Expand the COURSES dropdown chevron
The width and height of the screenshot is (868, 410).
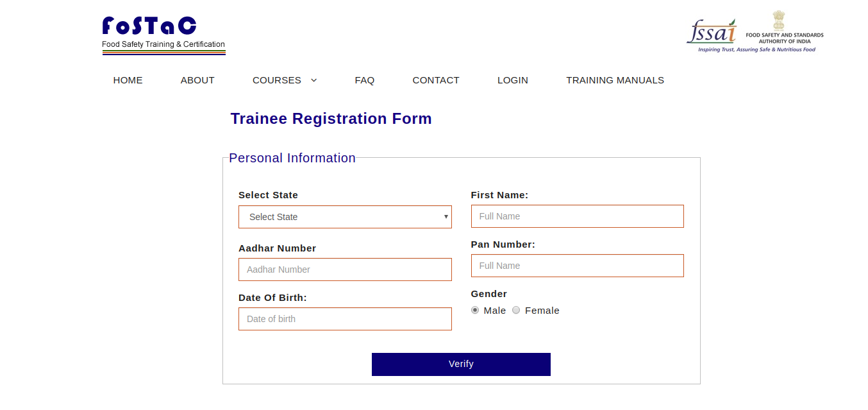[x=313, y=80]
